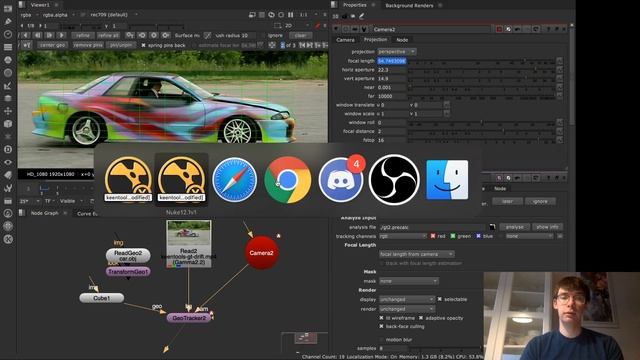Enable the motion blur checkbox
This screenshot has height=360, width=640.
[x=382, y=340]
